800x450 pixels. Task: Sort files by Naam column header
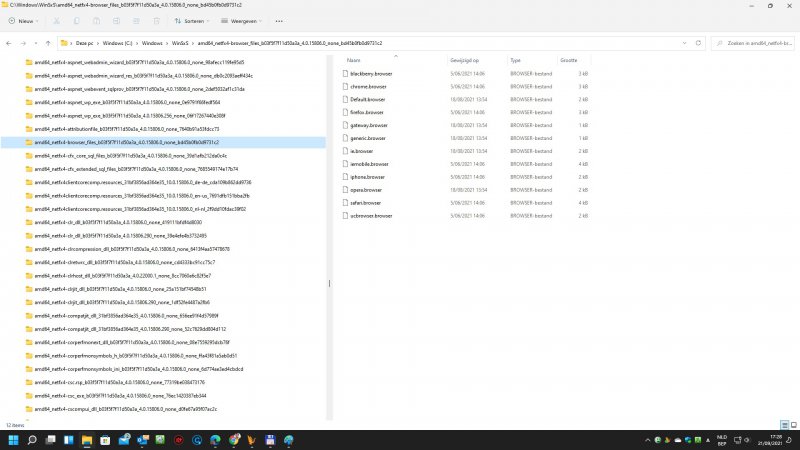pyautogui.click(x=353, y=60)
